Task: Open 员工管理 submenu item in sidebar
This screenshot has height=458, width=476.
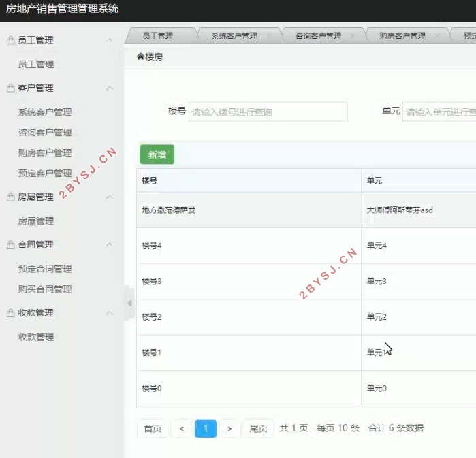Action: coord(36,64)
